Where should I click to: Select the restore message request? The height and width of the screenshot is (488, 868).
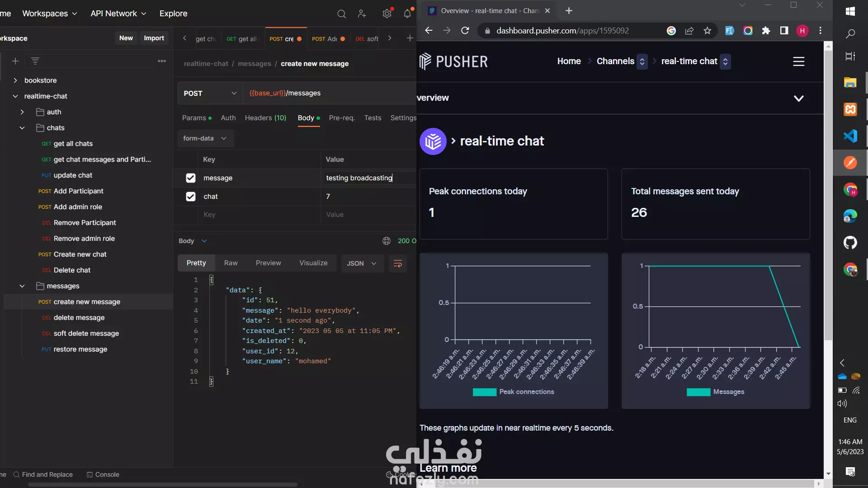point(80,349)
